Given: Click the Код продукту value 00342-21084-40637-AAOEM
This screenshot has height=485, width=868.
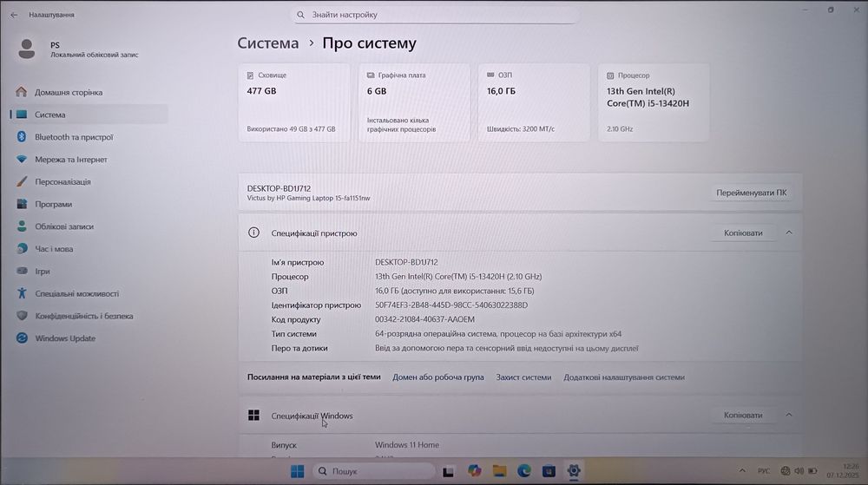Looking at the screenshot, I should [424, 319].
